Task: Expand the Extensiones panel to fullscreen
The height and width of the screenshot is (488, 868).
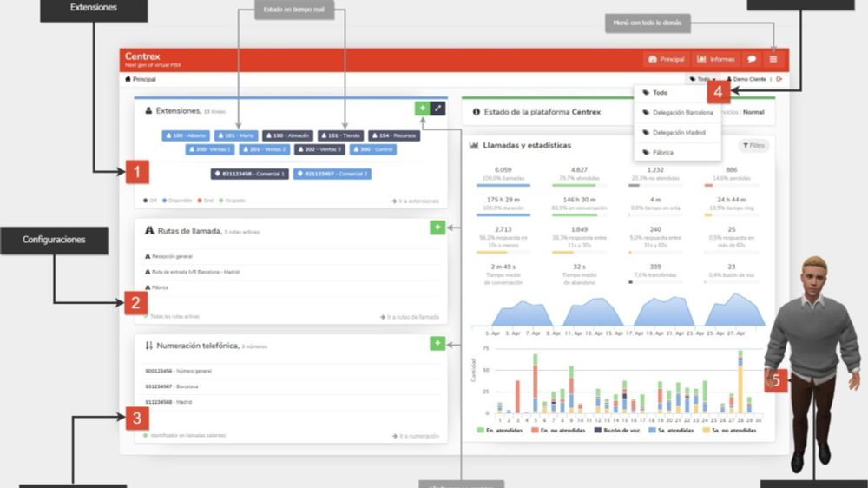Action: [x=437, y=108]
